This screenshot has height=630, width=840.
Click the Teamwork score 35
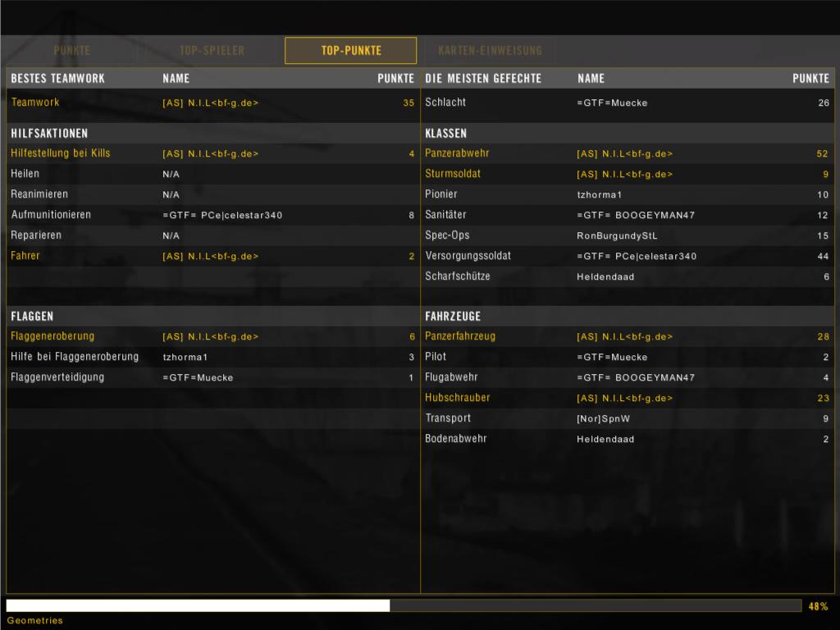point(409,103)
